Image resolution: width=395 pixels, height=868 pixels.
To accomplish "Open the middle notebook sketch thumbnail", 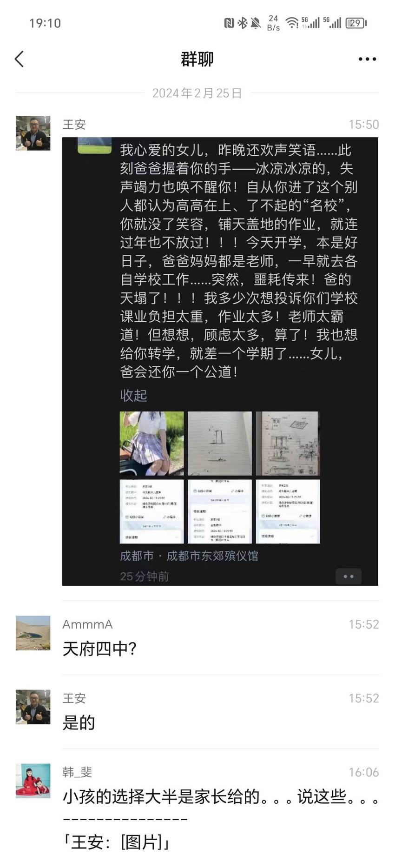I will click(x=220, y=443).
